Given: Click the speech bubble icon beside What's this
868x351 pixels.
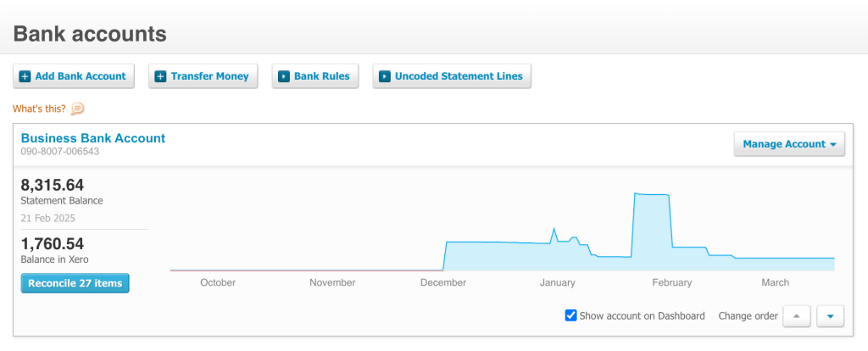Looking at the screenshot, I should [78, 109].
